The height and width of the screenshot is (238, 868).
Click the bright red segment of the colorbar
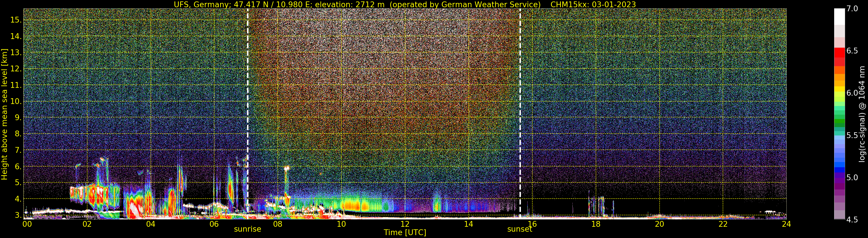[839, 53]
